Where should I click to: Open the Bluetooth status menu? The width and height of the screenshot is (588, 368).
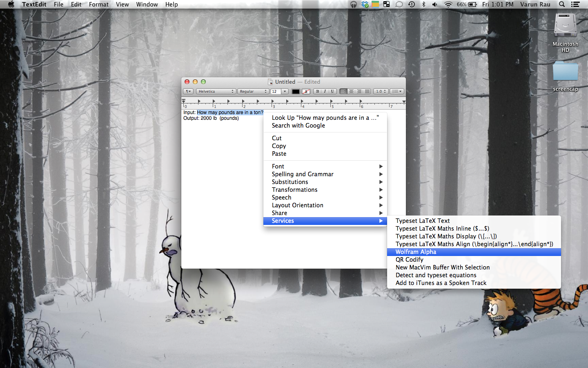[424, 4]
